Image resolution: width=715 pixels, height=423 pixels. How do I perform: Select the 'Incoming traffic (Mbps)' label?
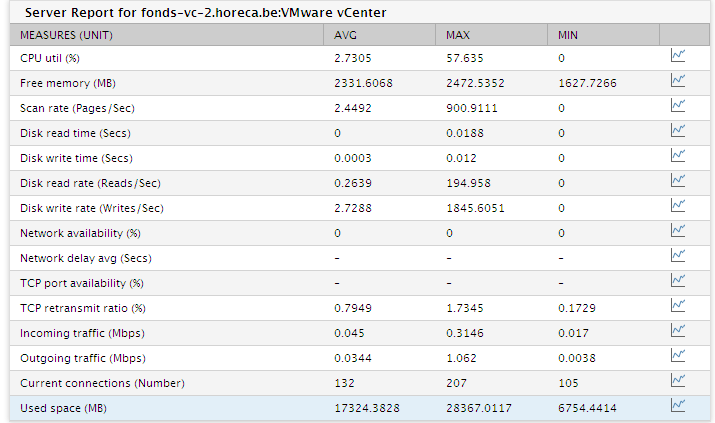(82, 333)
